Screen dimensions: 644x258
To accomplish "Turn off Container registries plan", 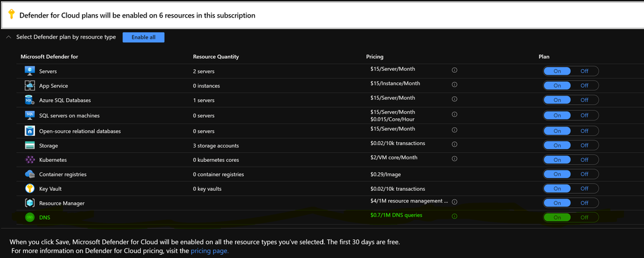I will tap(584, 174).
